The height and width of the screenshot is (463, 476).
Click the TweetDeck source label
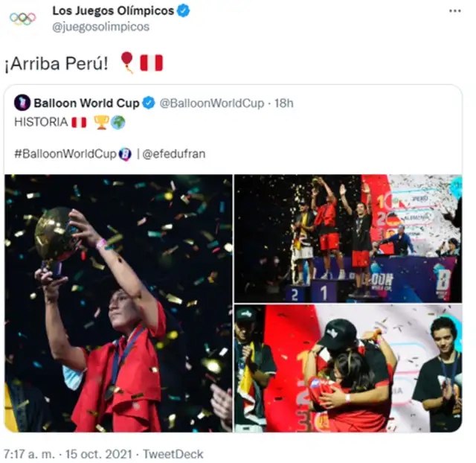(x=173, y=453)
